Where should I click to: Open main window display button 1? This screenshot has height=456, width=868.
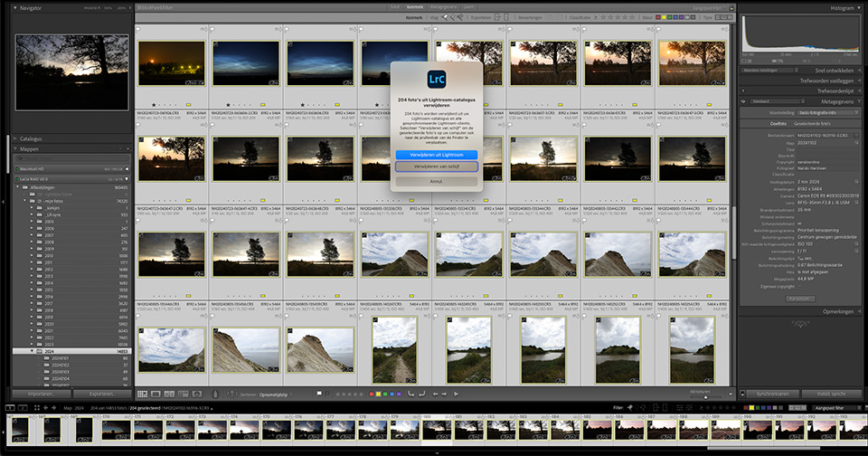[x=10, y=408]
